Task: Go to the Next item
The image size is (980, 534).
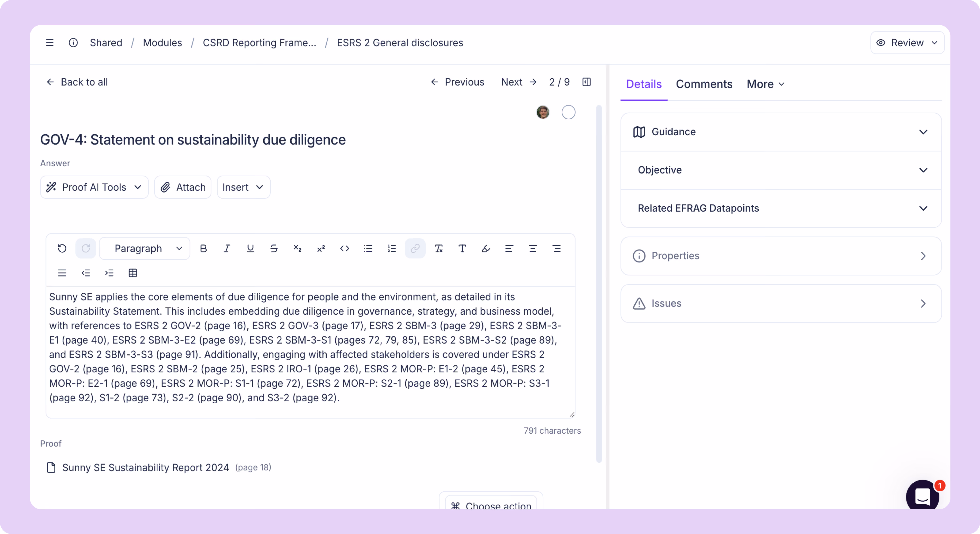Action: coord(519,82)
